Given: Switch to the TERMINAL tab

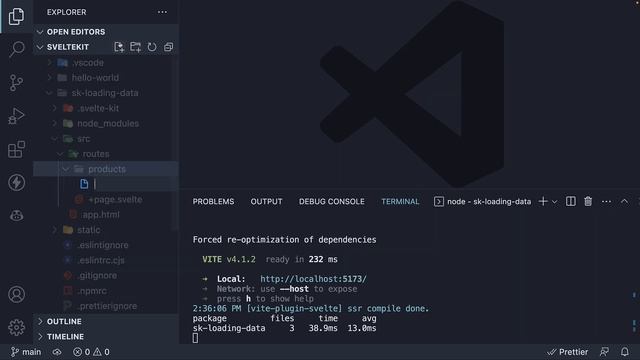Looking at the screenshot, I should pyautogui.click(x=400, y=202).
